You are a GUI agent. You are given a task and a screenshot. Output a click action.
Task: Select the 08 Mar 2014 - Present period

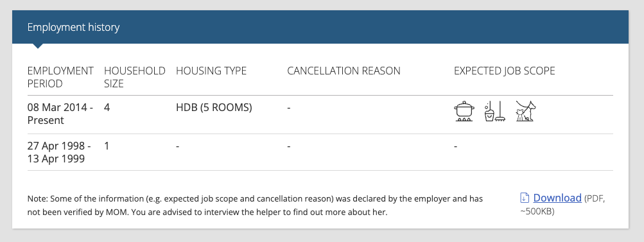click(x=60, y=114)
